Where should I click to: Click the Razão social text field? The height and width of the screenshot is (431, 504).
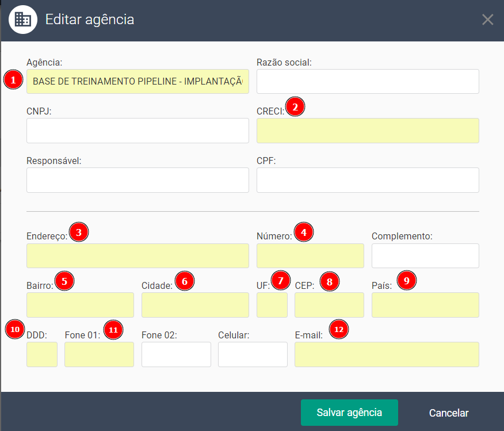pyautogui.click(x=368, y=82)
